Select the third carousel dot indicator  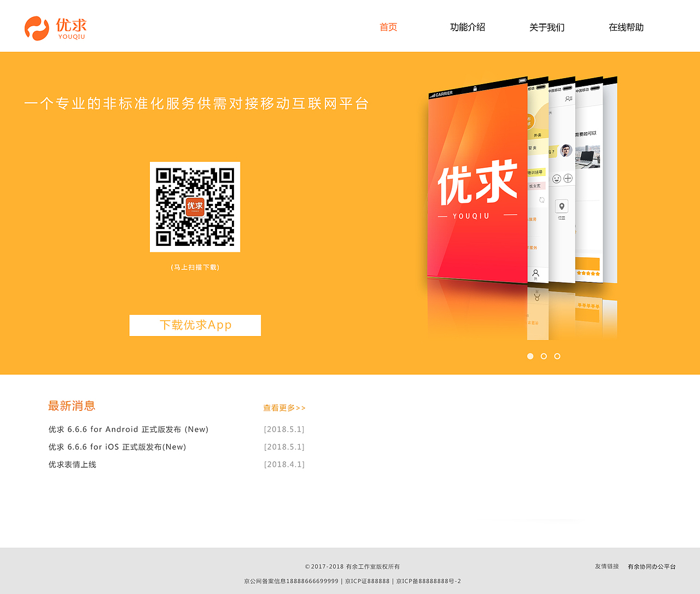[557, 356]
